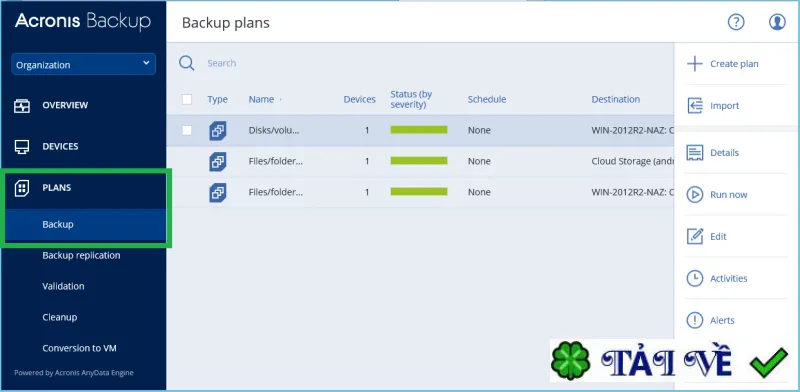Open Cleanup plans

click(x=60, y=317)
